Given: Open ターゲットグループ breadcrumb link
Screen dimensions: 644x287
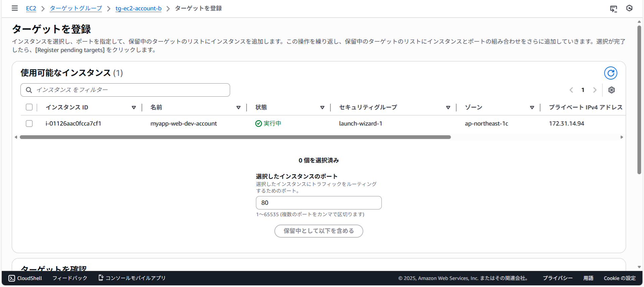Looking at the screenshot, I should coord(76,8).
